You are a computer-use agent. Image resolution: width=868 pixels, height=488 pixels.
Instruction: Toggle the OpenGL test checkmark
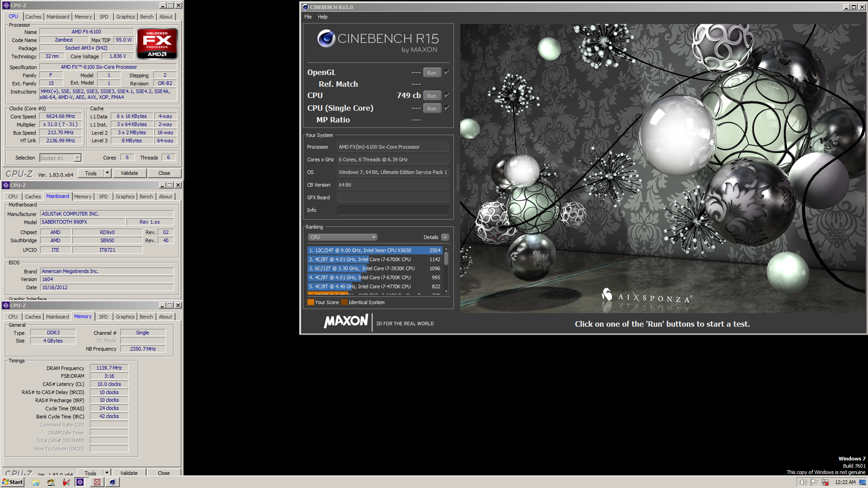pyautogui.click(x=447, y=72)
